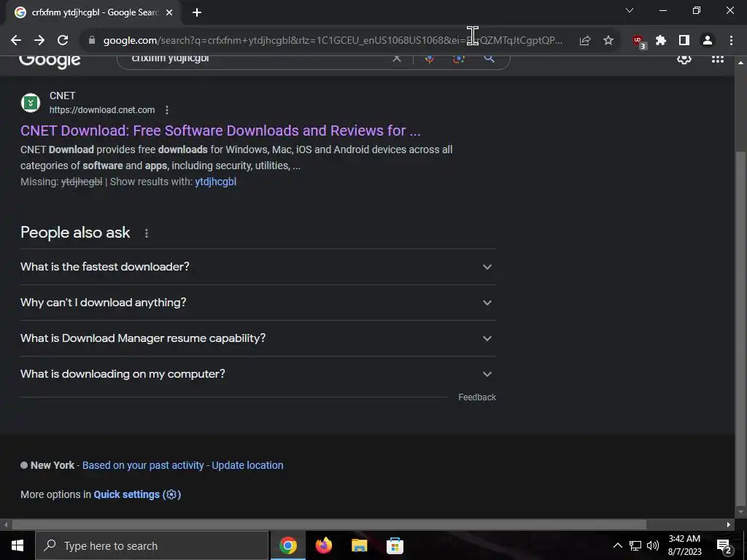This screenshot has width=747, height=560.
Task: Click the CNET favicon on the result
Action: 31,103
